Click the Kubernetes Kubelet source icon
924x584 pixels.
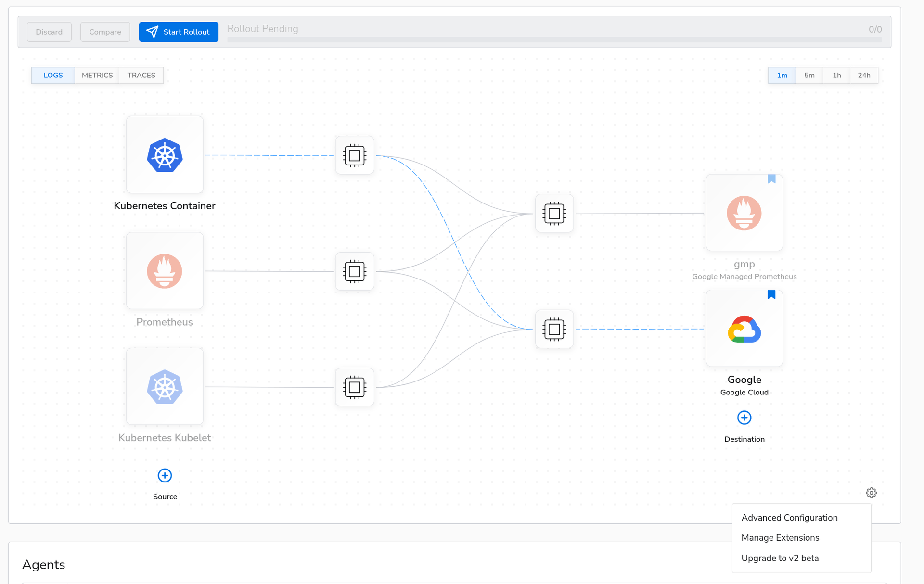165,387
